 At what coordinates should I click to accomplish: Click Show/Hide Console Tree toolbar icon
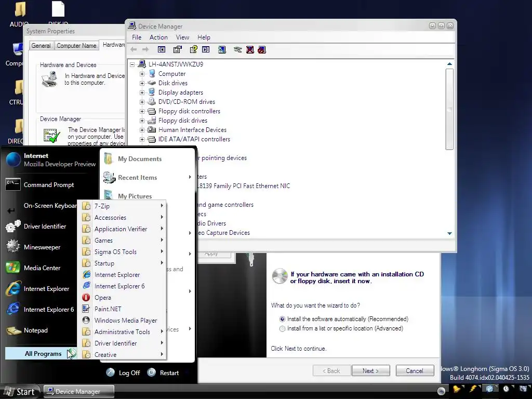(x=162, y=49)
